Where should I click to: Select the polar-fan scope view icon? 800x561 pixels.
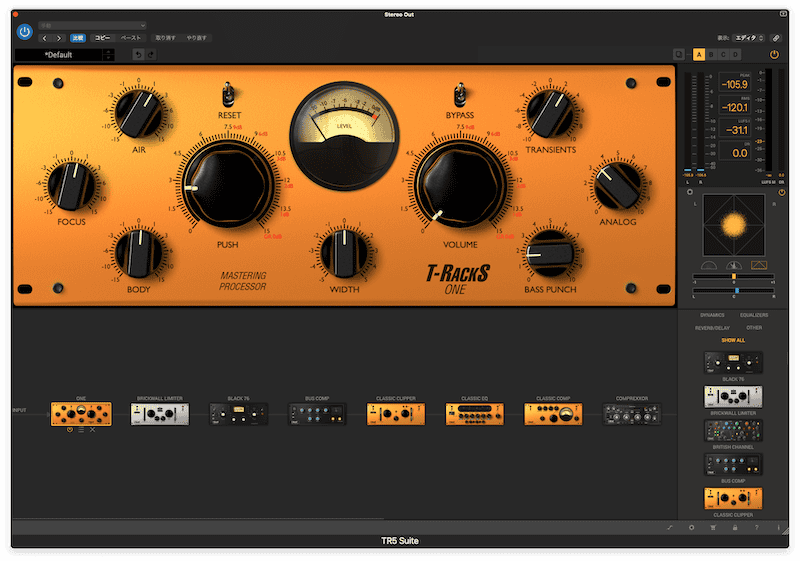(734, 265)
